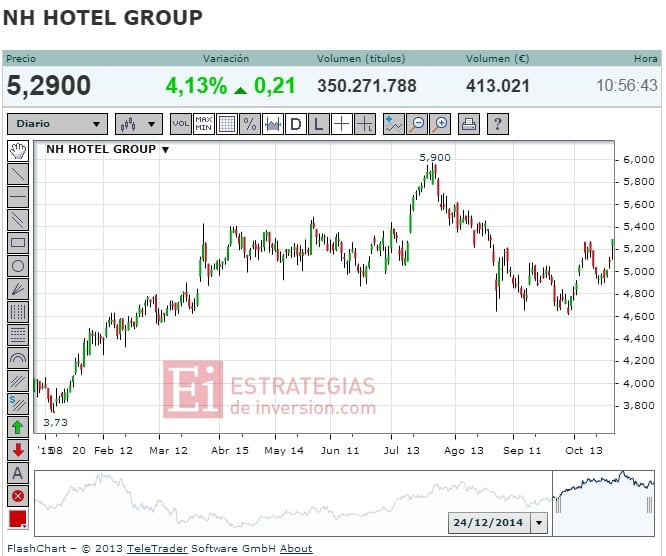Open the help question mark
Viewport: 666px width, 556px height.
point(498,124)
